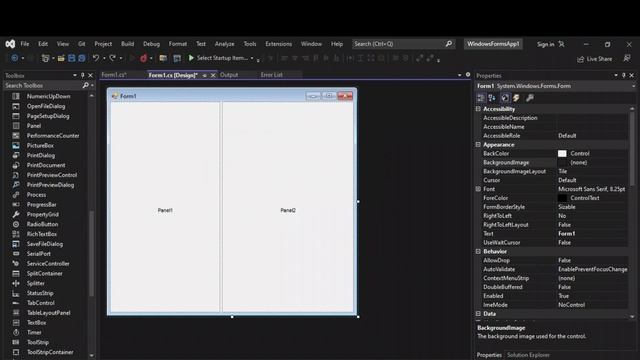Select the TextBox toolbox control
Image resolution: width=640 pixels, height=360 pixels.
[x=36, y=322]
